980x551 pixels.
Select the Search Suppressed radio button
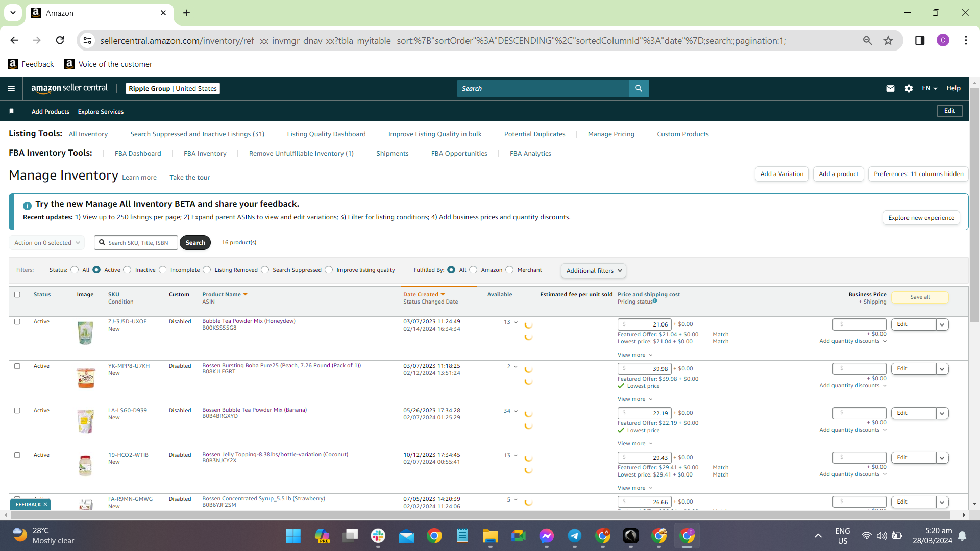click(265, 270)
